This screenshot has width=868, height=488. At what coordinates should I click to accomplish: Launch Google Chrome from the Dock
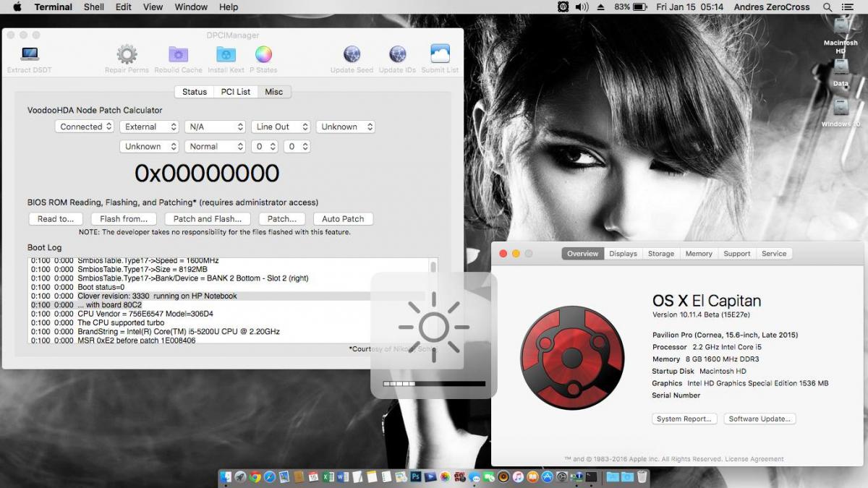click(x=255, y=477)
